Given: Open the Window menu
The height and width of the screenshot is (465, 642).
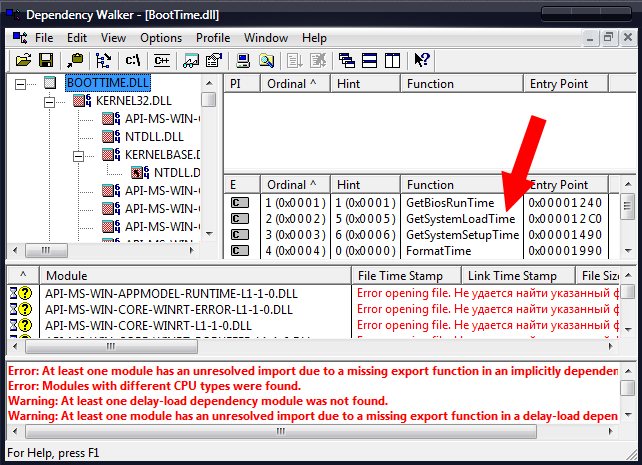Looking at the screenshot, I should coord(266,38).
